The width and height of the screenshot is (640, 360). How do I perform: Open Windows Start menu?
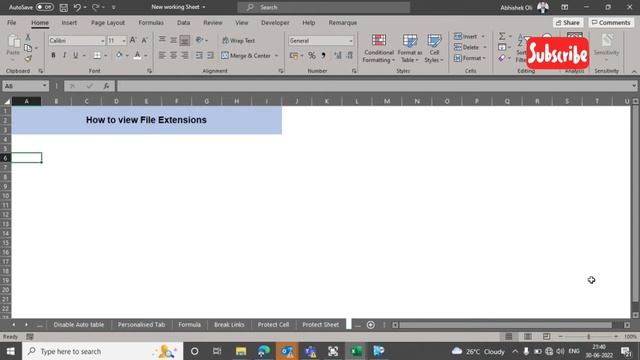point(11,351)
